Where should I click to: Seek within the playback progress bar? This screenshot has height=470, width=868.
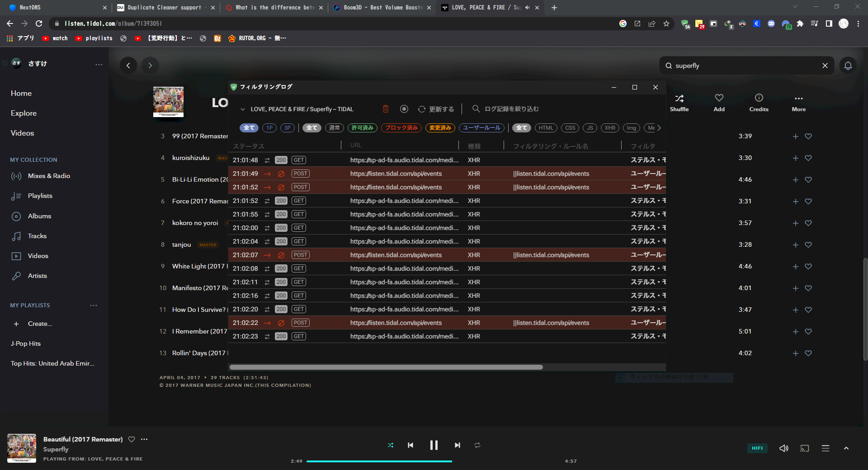434,461
